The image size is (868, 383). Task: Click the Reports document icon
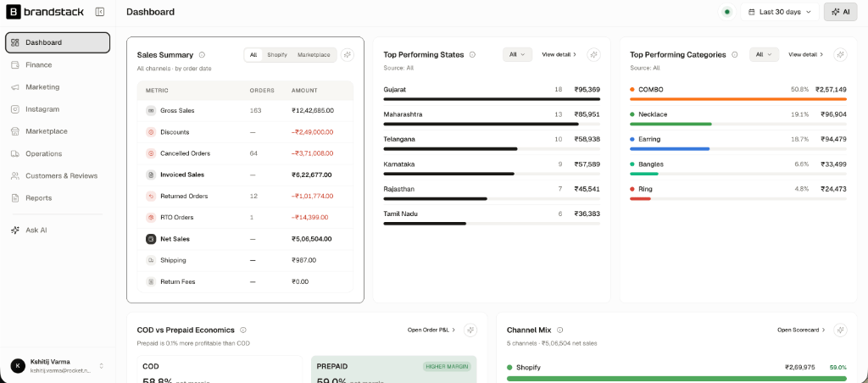pos(15,197)
